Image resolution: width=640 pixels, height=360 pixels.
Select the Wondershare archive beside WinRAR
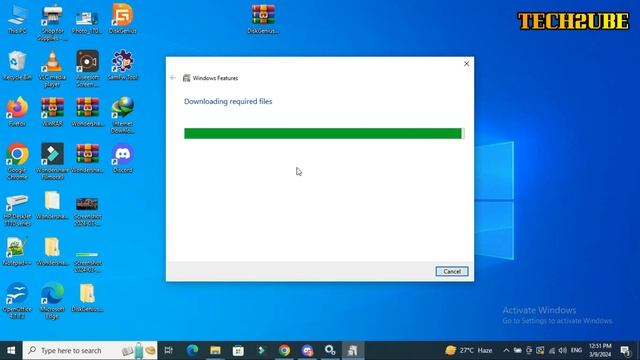coord(87,111)
